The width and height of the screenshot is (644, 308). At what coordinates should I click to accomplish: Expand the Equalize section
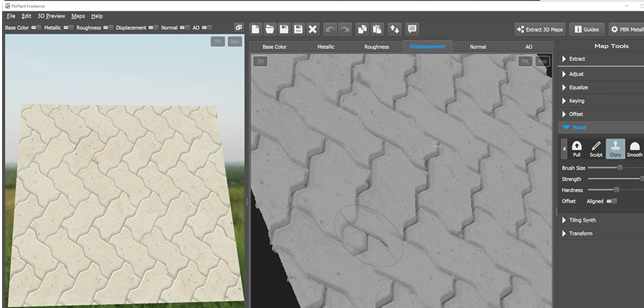(x=578, y=87)
